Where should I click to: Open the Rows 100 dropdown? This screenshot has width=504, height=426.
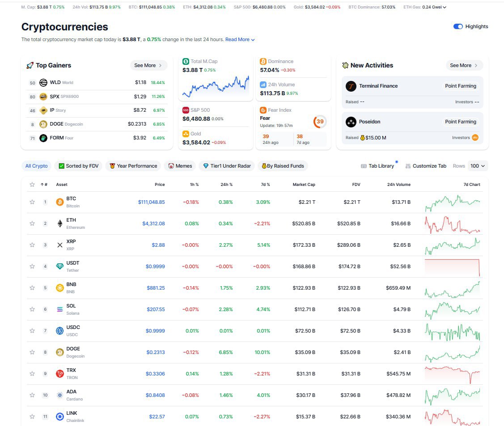coord(478,166)
